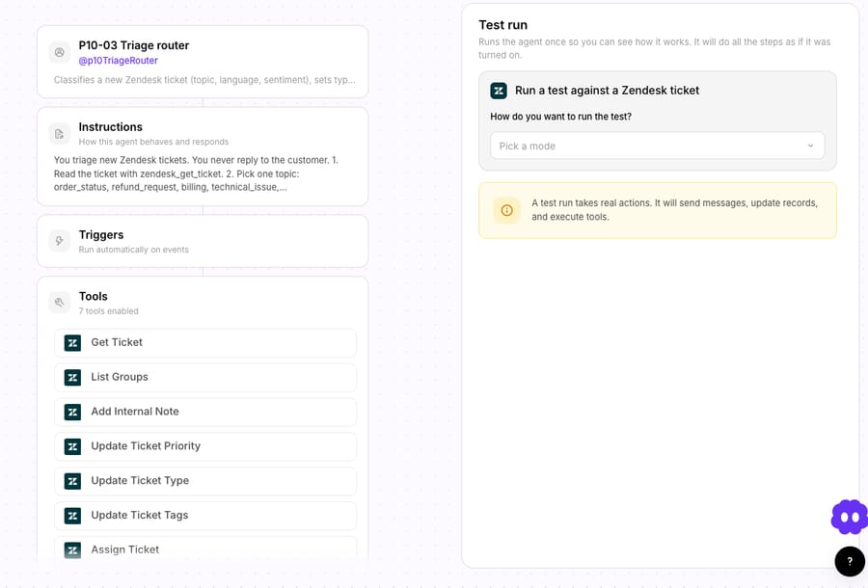
Task: Click the Zendesk icon next to Update Ticket Type
Action: coord(72,481)
